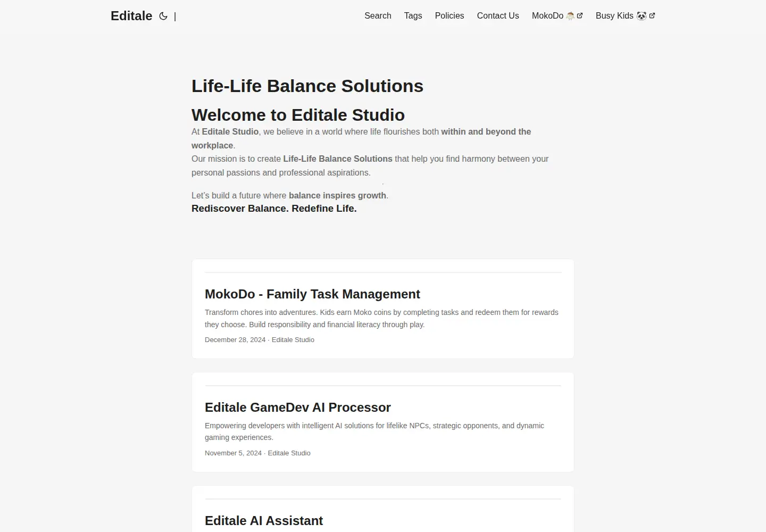Open the Search page
The width and height of the screenshot is (766, 532).
tap(378, 16)
